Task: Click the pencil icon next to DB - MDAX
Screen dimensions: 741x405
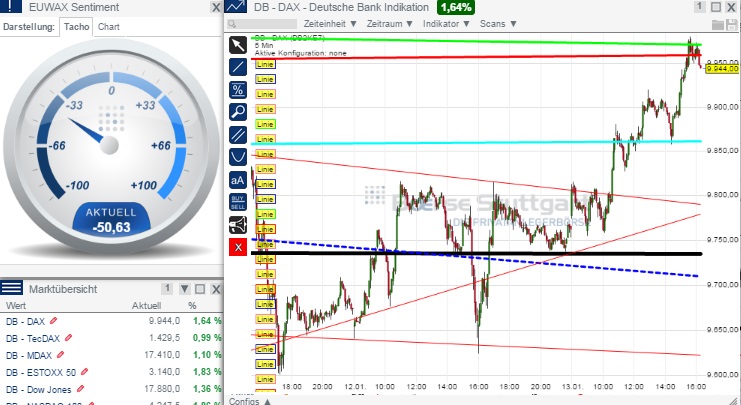Action: 60,355
